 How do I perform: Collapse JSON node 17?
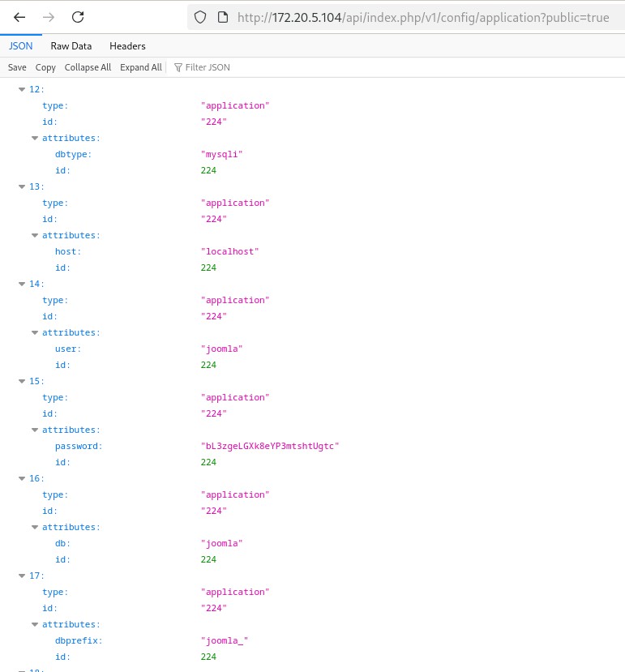22,576
